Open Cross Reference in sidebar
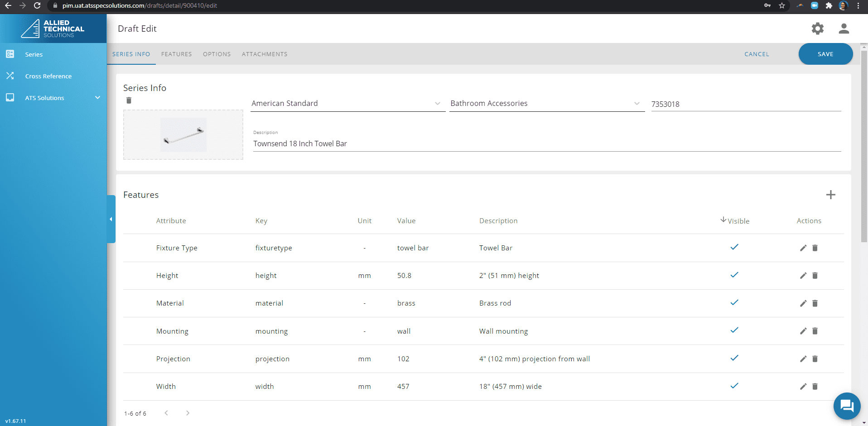This screenshot has width=868, height=426. tap(48, 76)
